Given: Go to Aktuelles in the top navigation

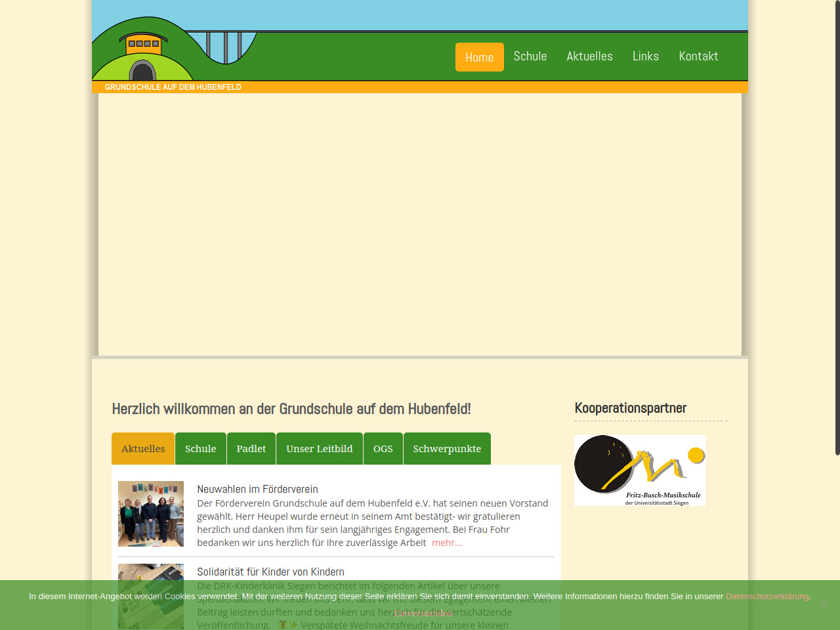Looking at the screenshot, I should (x=589, y=56).
